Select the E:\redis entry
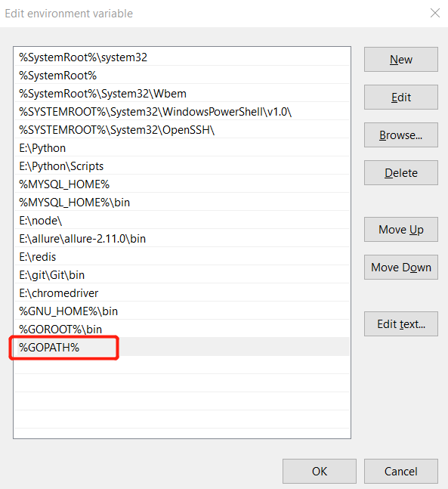Screen dimensions: 448x489 coord(182,256)
